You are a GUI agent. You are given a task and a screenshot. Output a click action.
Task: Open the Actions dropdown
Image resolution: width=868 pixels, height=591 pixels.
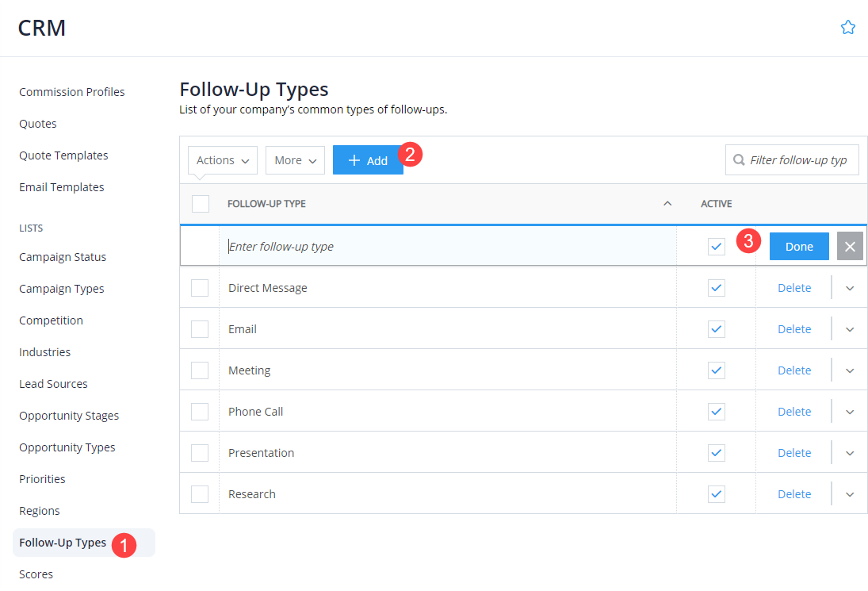click(222, 159)
